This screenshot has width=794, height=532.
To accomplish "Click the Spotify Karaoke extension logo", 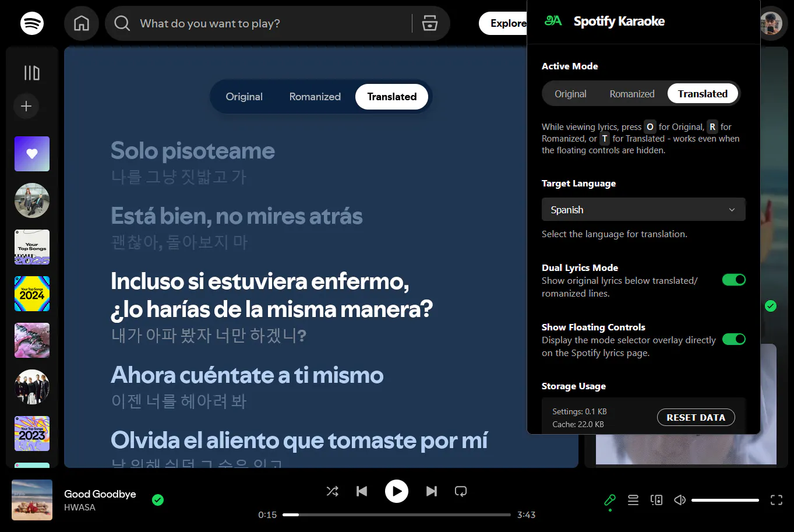I will click(x=553, y=21).
